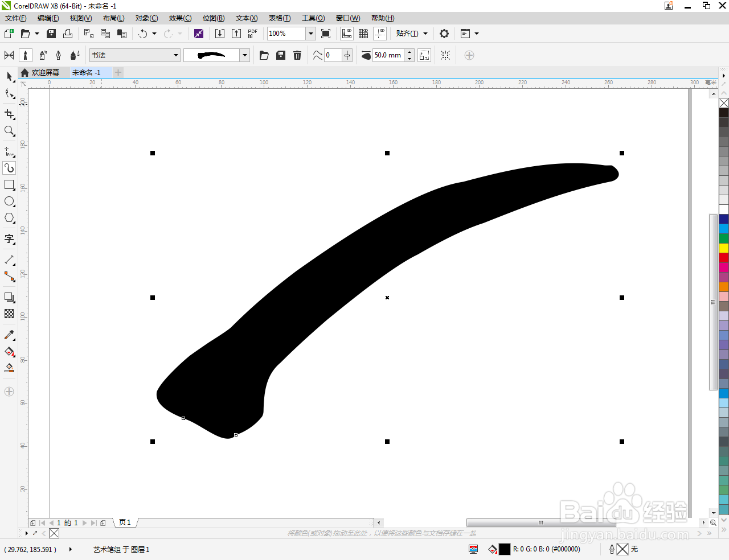Select the Parallel Dimension tool
This screenshot has height=560, width=729.
point(9,260)
